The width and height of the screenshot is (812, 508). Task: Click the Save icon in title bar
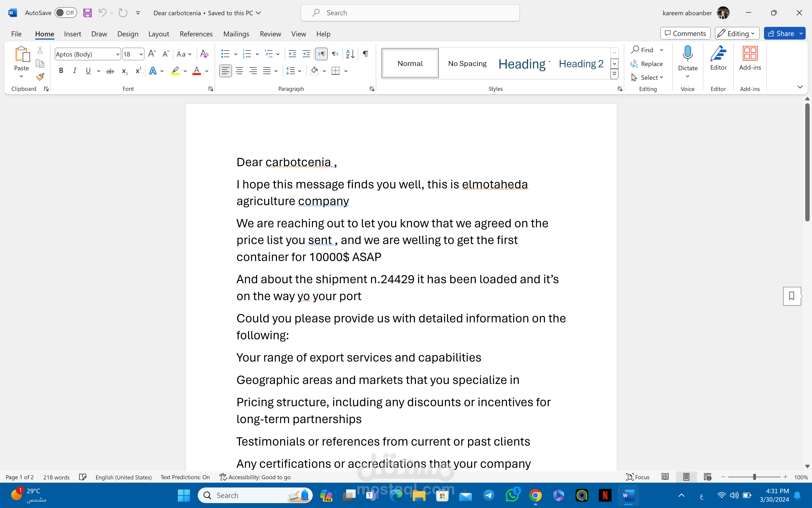click(x=88, y=13)
